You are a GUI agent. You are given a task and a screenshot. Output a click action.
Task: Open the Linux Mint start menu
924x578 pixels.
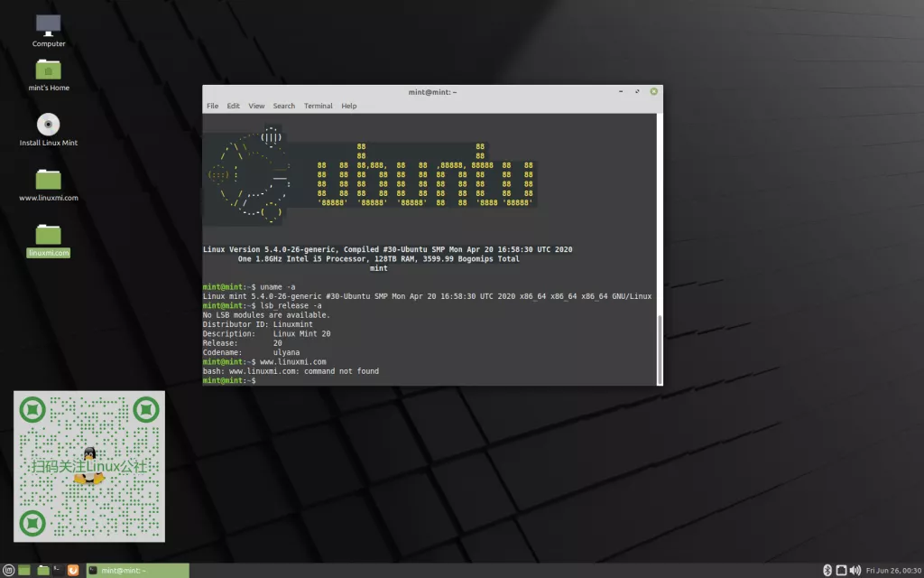coord(8,571)
